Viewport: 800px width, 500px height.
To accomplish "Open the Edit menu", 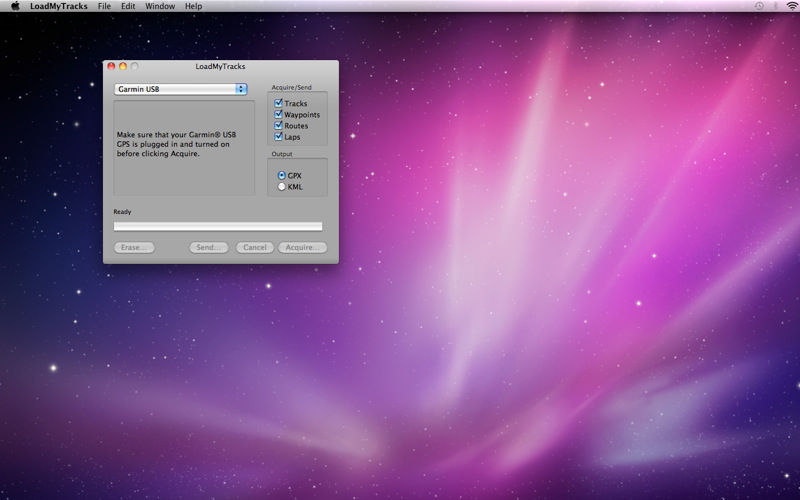I will pos(128,6).
